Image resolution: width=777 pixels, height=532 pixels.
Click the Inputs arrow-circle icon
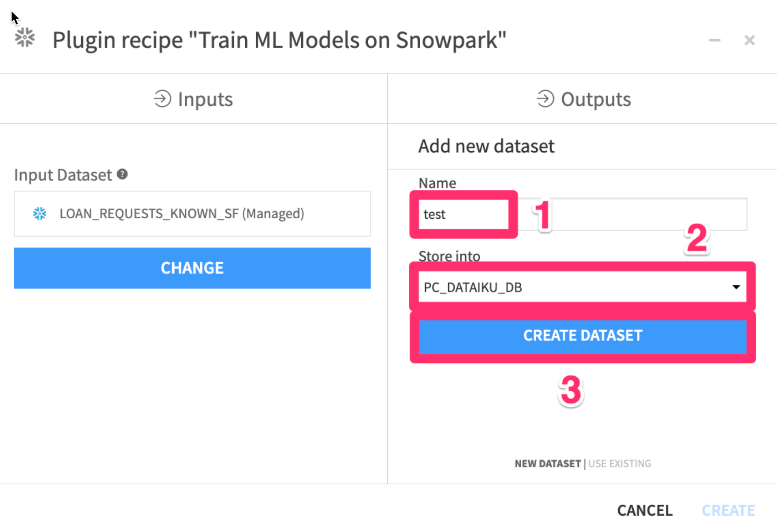click(x=162, y=99)
